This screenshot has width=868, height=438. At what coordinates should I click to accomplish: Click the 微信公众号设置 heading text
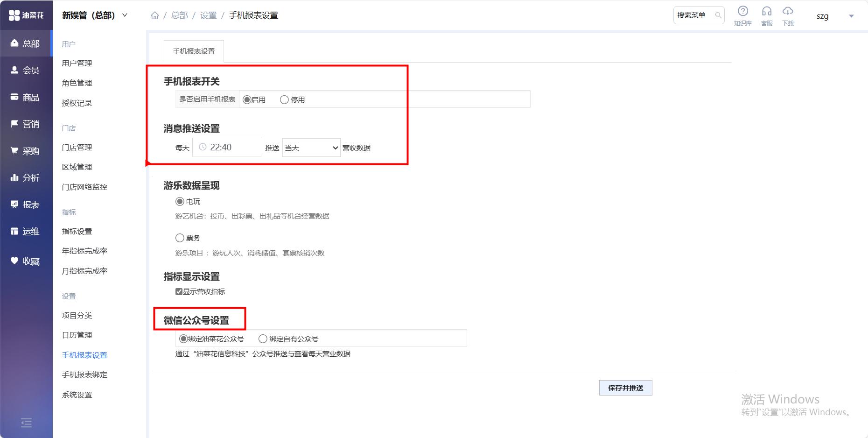(196, 320)
